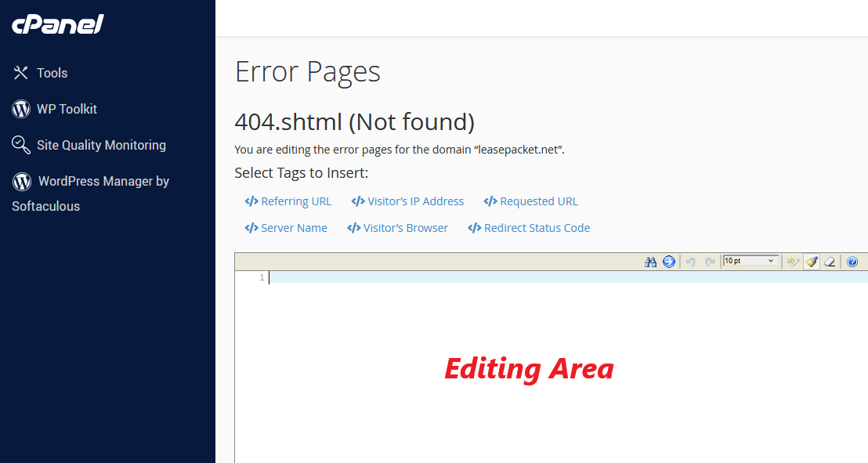Click the Site Quality Monitoring magnifier icon
Screen dimensions: 868x463
20,145
